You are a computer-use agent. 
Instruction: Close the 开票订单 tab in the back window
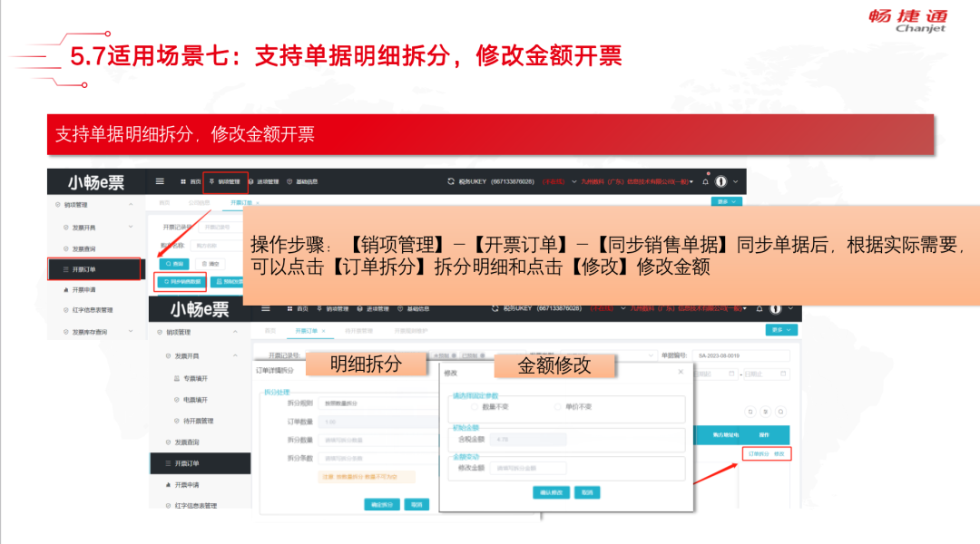[x=258, y=203]
